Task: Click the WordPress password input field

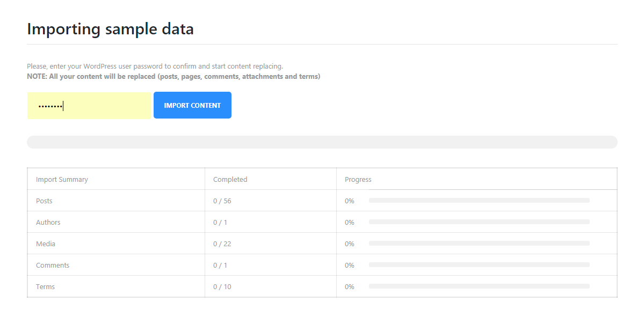Action: point(89,106)
